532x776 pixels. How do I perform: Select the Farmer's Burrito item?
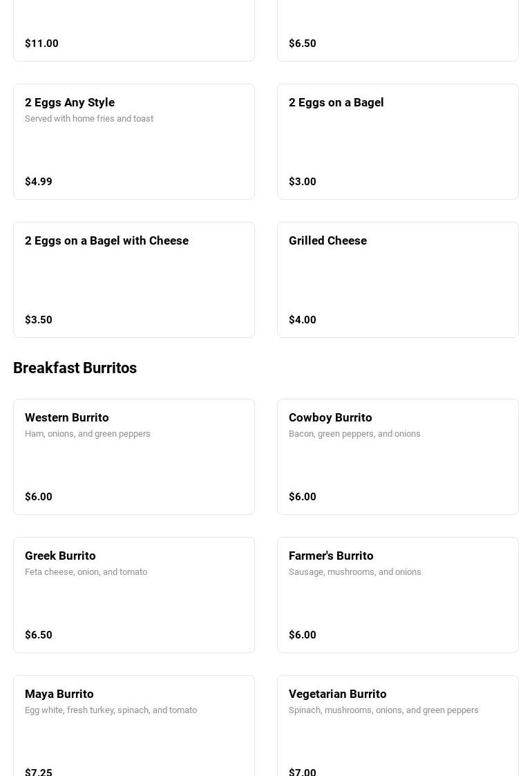pos(397,595)
